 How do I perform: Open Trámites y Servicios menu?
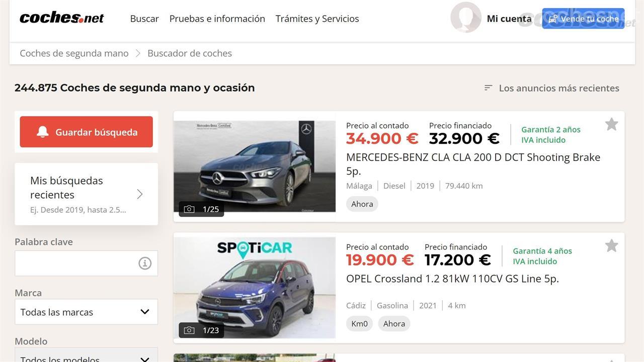pos(317,18)
